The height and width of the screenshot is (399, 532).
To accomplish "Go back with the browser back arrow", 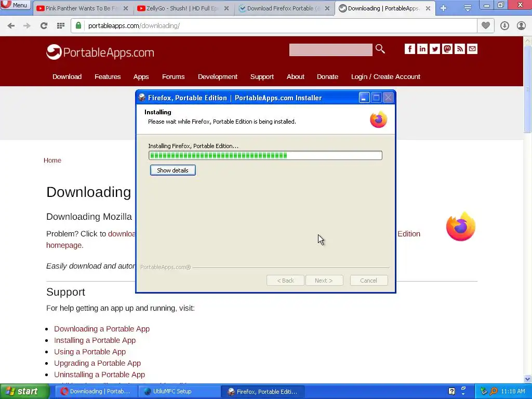I will pyautogui.click(x=11, y=26).
